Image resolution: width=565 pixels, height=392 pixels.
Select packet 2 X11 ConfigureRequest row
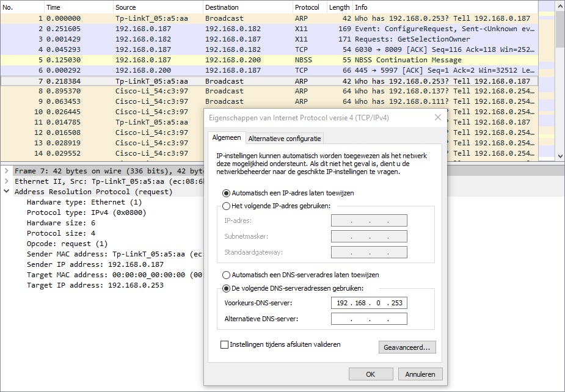pos(269,29)
